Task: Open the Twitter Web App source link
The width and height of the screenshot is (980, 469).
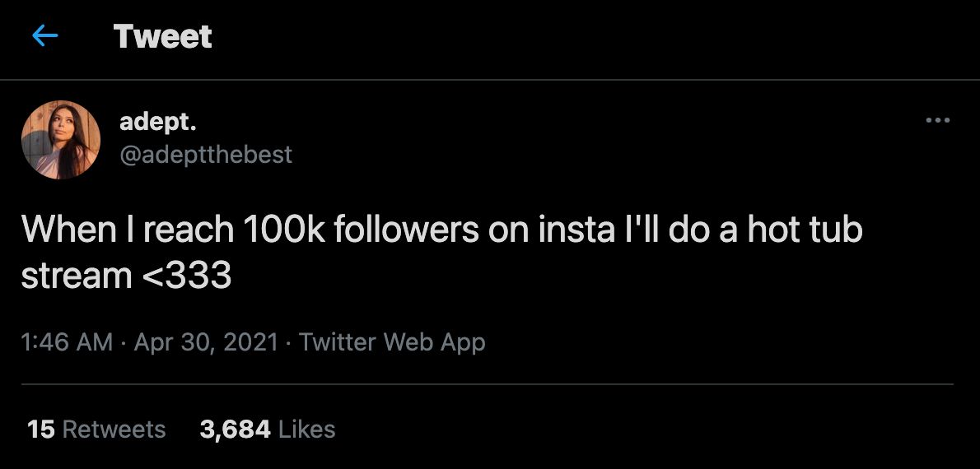Action: click(392, 342)
